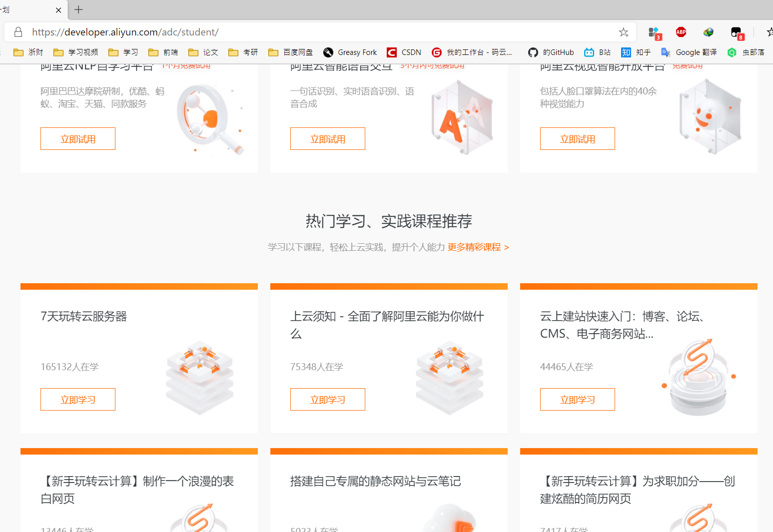Click 立即试用 for 智能语音交互
Image resolution: width=773 pixels, height=532 pixels.
click(x=328, y=139)
